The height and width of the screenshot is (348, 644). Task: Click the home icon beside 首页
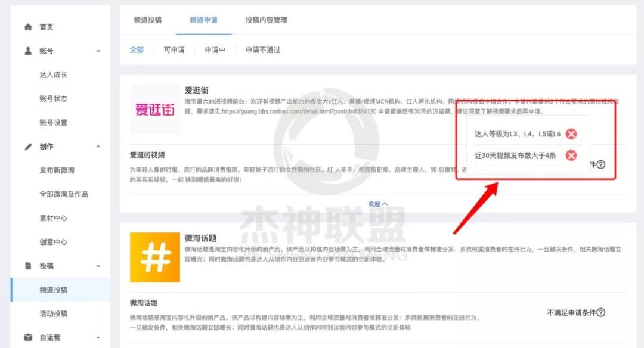[x=28, y=27]
